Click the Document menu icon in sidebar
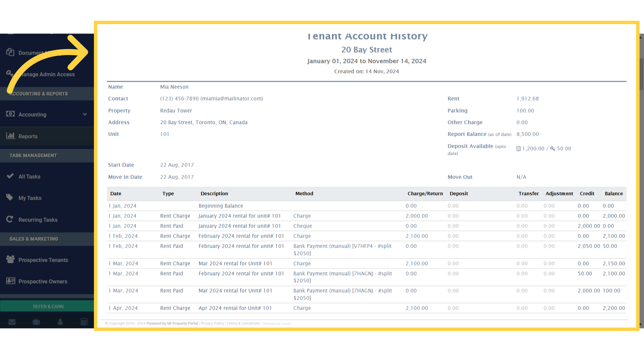Viewport: 644px width, 362px height. click(x=10, y=52)
